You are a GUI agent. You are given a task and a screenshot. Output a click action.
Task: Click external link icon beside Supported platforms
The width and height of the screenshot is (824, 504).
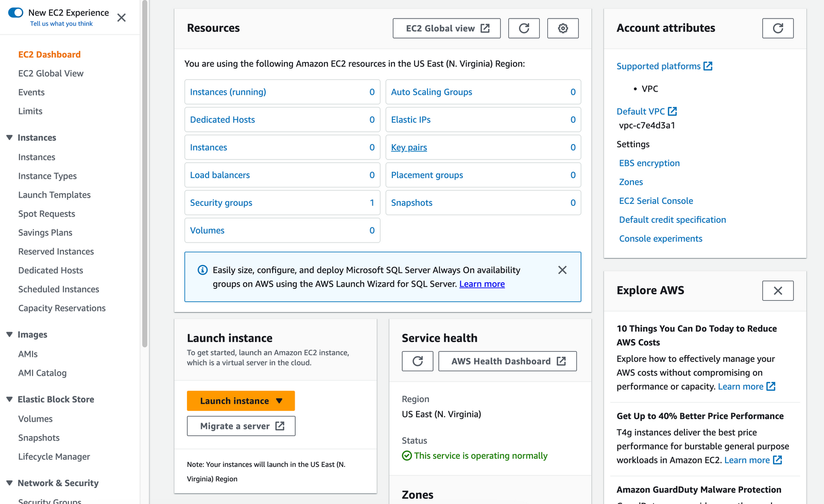point(708,66)
